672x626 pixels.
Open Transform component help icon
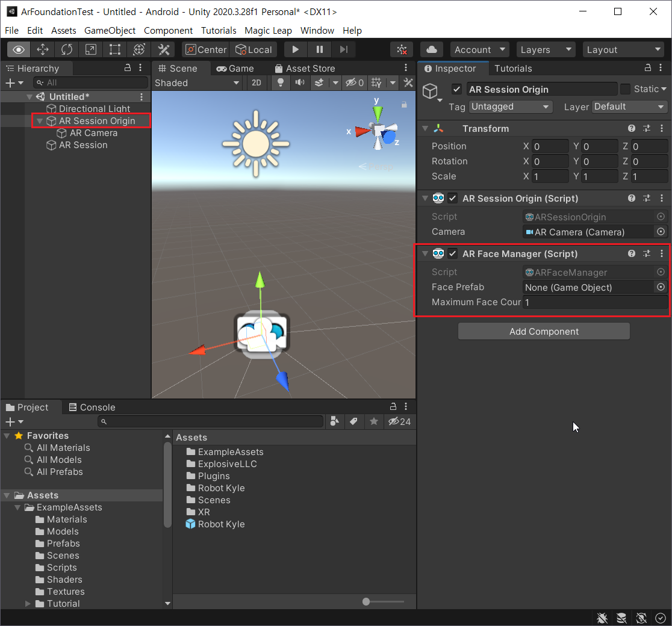[631, 128]
